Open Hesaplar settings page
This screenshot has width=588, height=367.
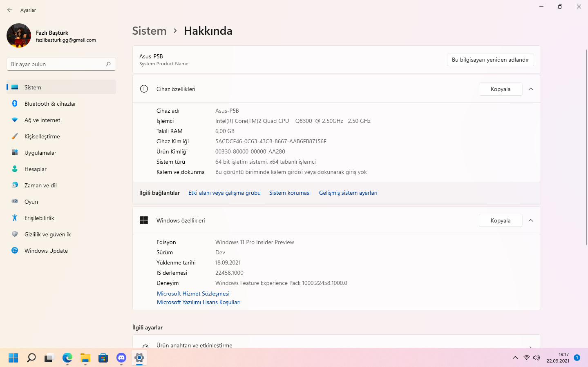tap(61, 169)
